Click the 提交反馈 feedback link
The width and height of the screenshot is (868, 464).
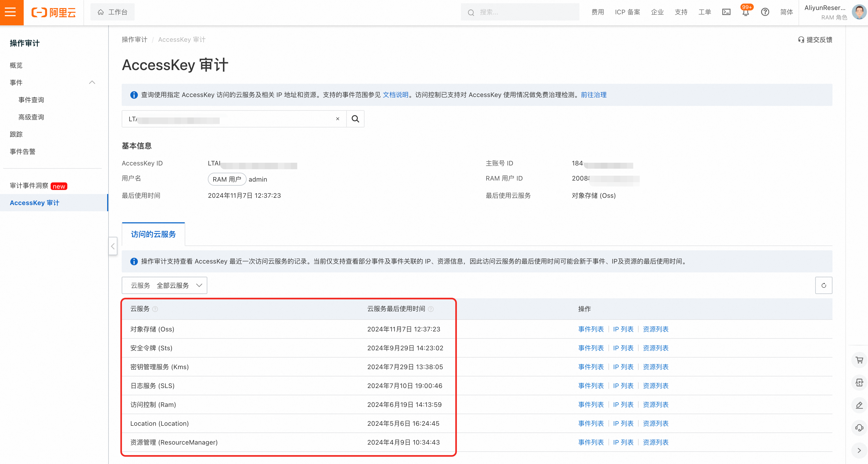pos(815,40)
